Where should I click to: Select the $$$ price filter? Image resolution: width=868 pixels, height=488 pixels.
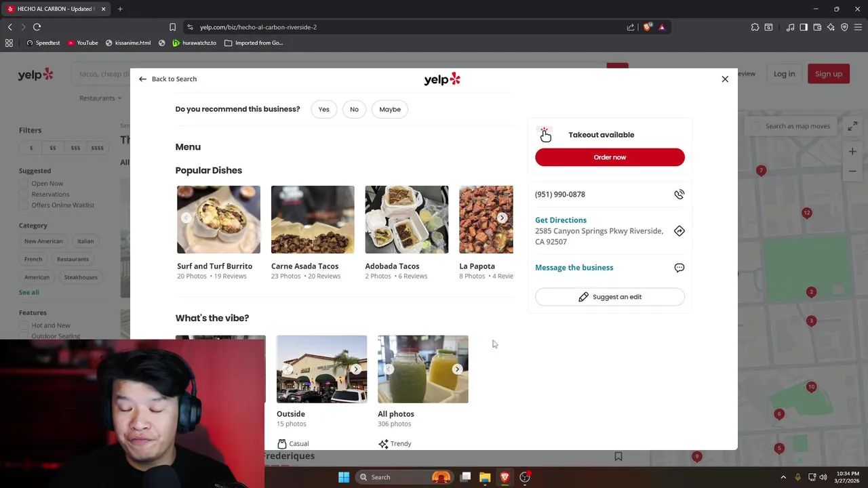click(75, 148)
